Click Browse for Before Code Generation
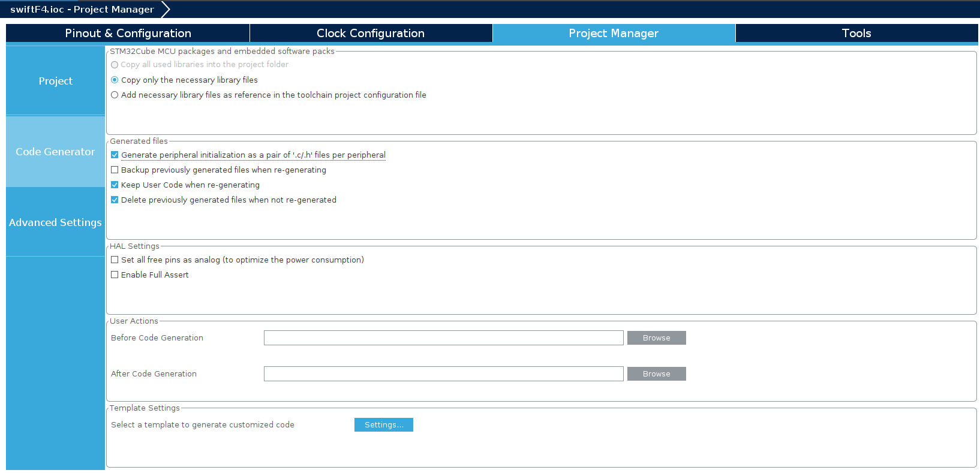 657,338
